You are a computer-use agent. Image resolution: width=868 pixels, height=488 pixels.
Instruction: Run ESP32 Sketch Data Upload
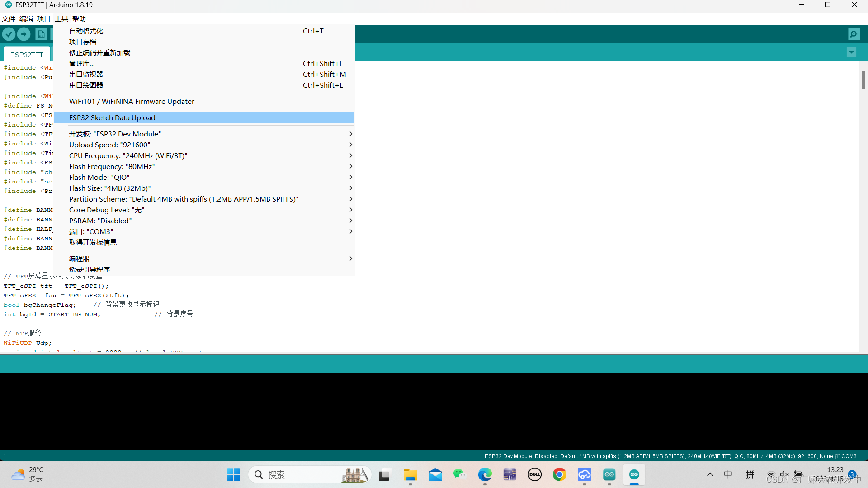pos(204,117)
